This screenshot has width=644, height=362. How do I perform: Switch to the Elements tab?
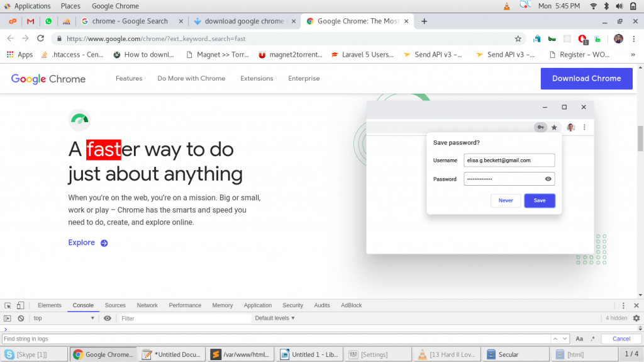click(49, 305)
